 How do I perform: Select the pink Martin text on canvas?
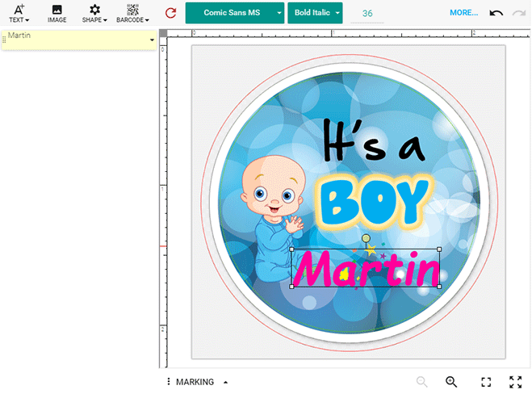click(366, 269)
